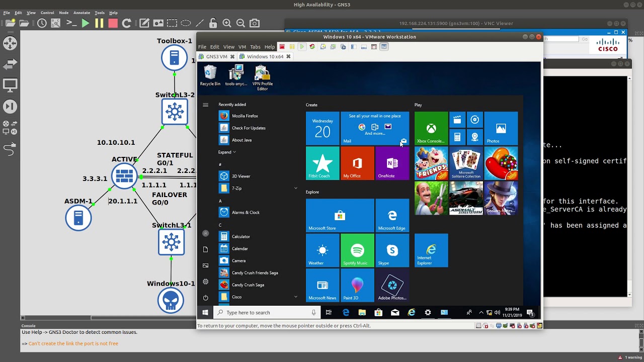Image resolution: width=644 pixels, height=362 pixels.
Task: Click Power button in Start menu
Action: pyautogui.click(x=205, y=298)
